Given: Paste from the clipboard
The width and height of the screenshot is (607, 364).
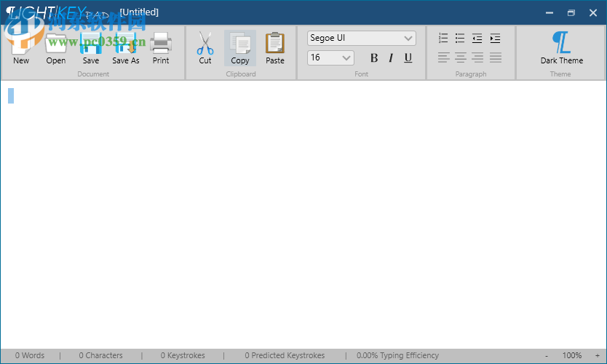Looking at the screenshot, I should click(x=275, y=48).
